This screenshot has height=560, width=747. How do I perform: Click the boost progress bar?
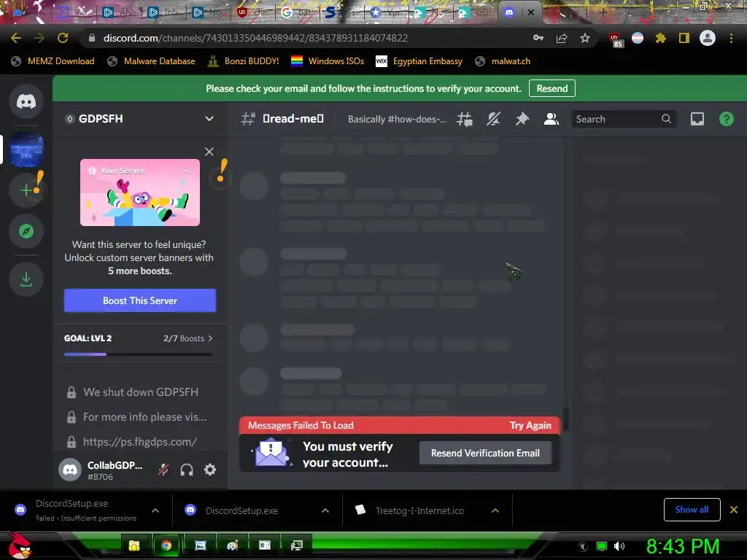[x=138, y=354]
